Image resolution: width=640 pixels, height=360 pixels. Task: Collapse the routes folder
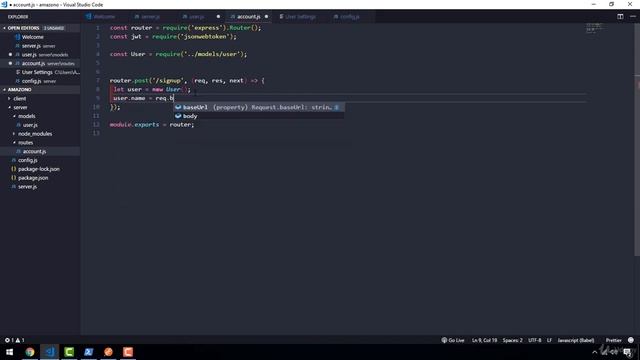tap(25, 143)
